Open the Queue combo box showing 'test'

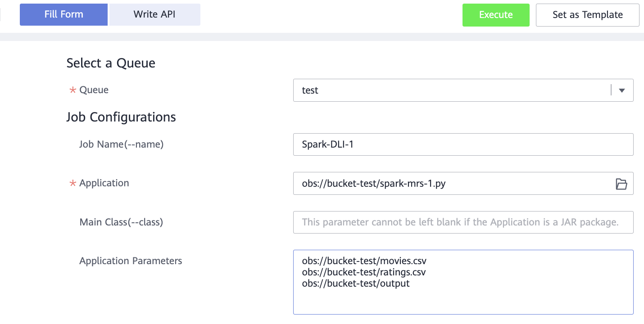450,90
